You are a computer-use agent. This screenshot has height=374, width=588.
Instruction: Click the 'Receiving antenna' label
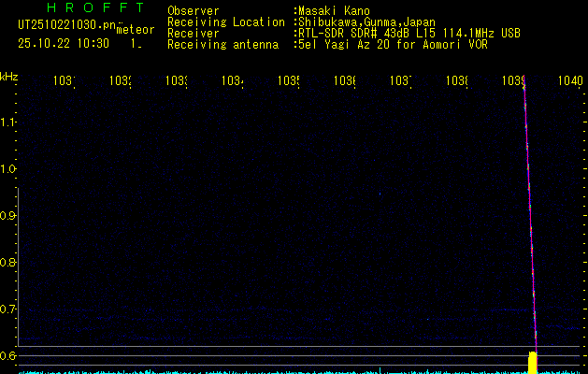click(x=222, y=45)
